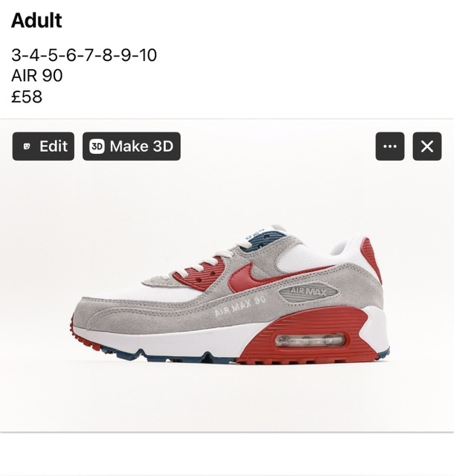Select the AIR 90 product name text
Screen dimensions: 454x476
coord(36,76)
